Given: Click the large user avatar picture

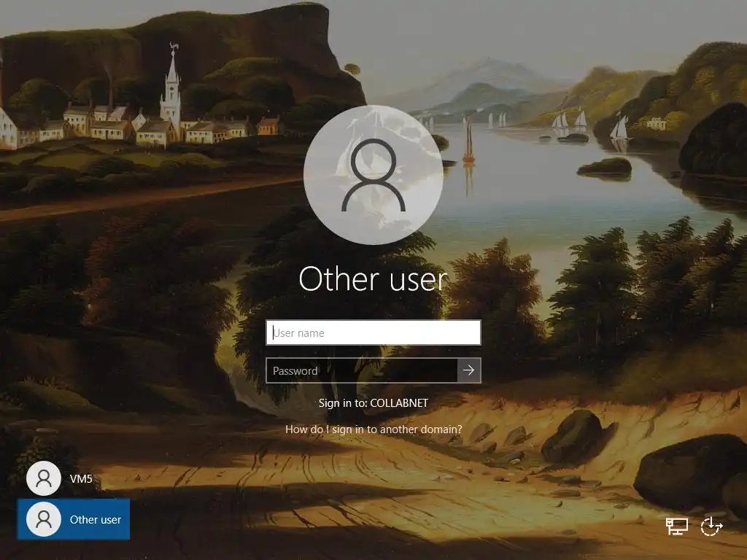Looking at the screenshot, I should pyautogui.click(x=373, y=175).
